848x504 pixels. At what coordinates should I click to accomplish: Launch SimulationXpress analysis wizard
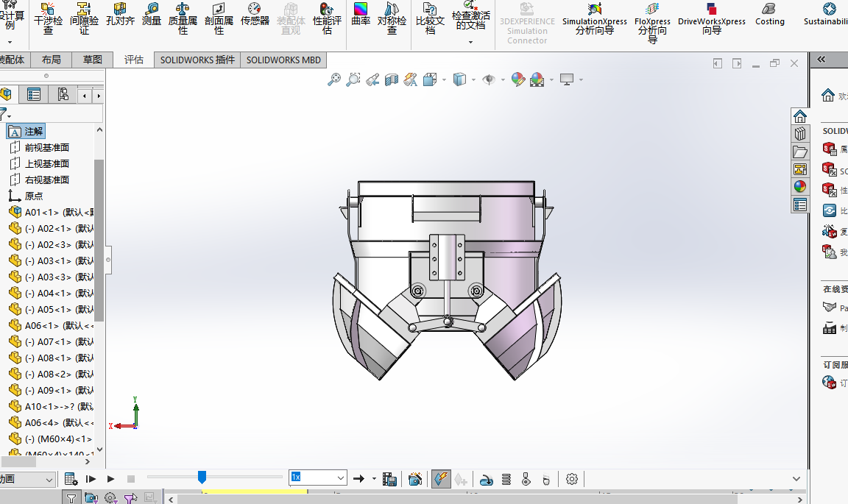click(594, 19)
